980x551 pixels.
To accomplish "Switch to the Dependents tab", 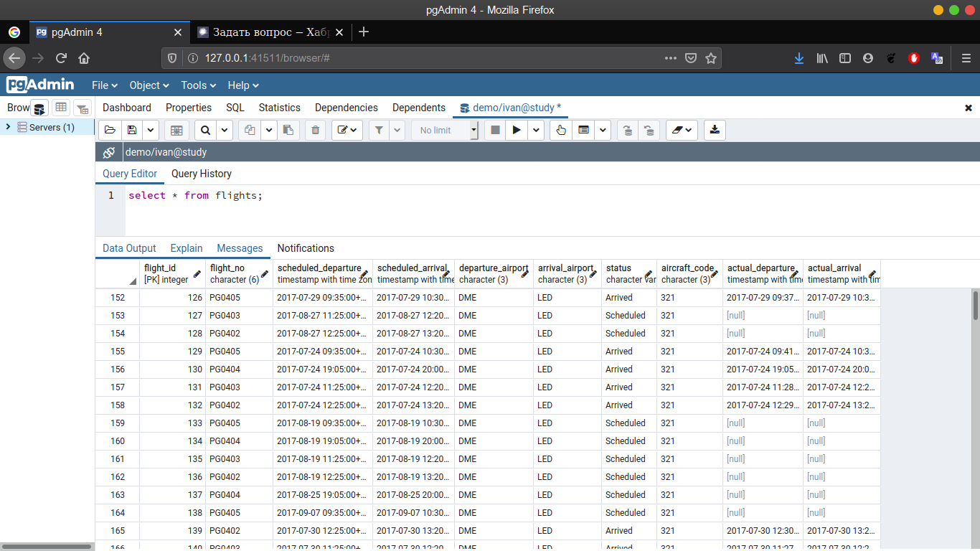I will 419,108.
